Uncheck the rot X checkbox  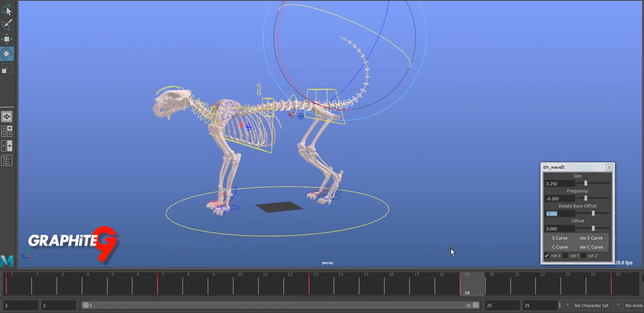click(547, 256)
